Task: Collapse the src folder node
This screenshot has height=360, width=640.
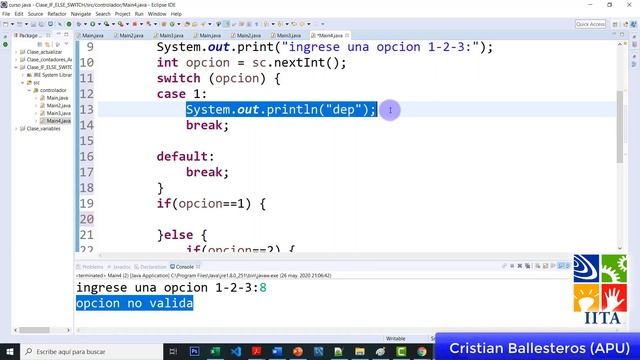Action: (x=23, y=83)
